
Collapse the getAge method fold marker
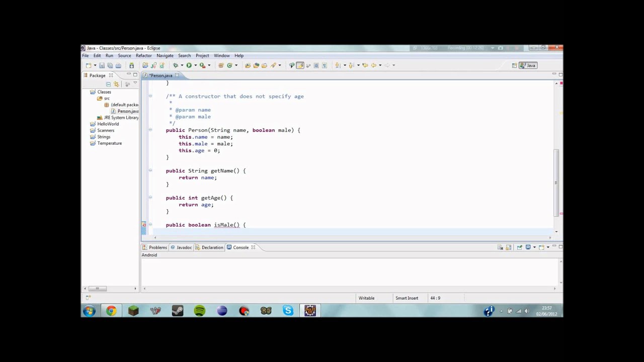[x=150, y=198]
